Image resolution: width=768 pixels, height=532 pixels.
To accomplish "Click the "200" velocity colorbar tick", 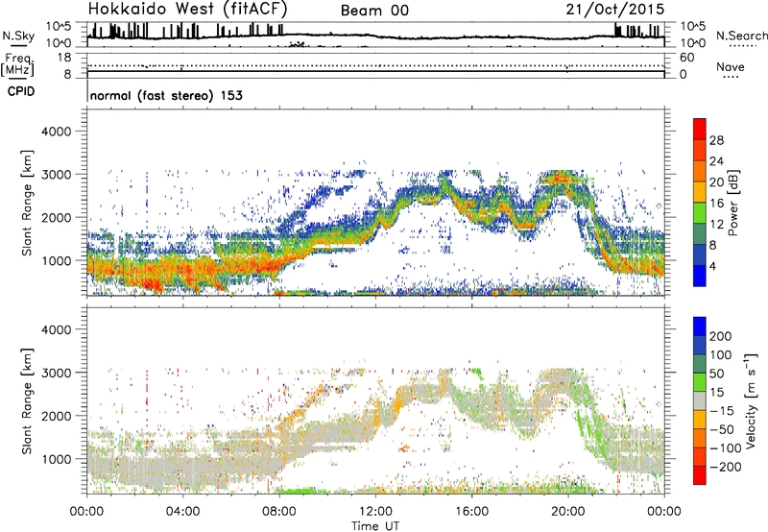I will [x=721, y=336].
